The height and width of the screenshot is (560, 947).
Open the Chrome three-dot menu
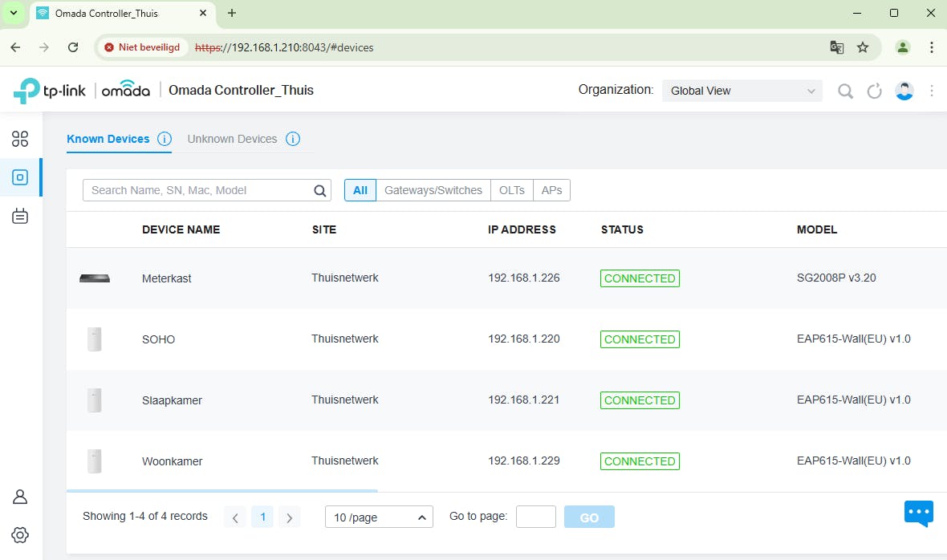click(931, 47)
